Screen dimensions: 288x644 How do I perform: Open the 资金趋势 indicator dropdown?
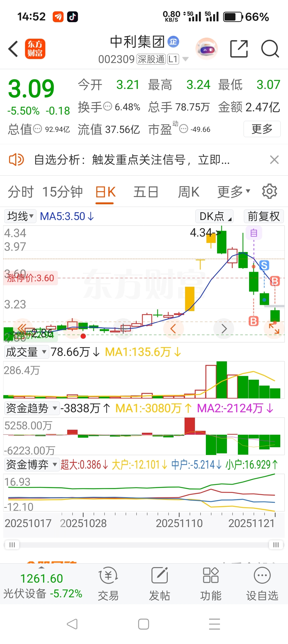coord(32,408)
